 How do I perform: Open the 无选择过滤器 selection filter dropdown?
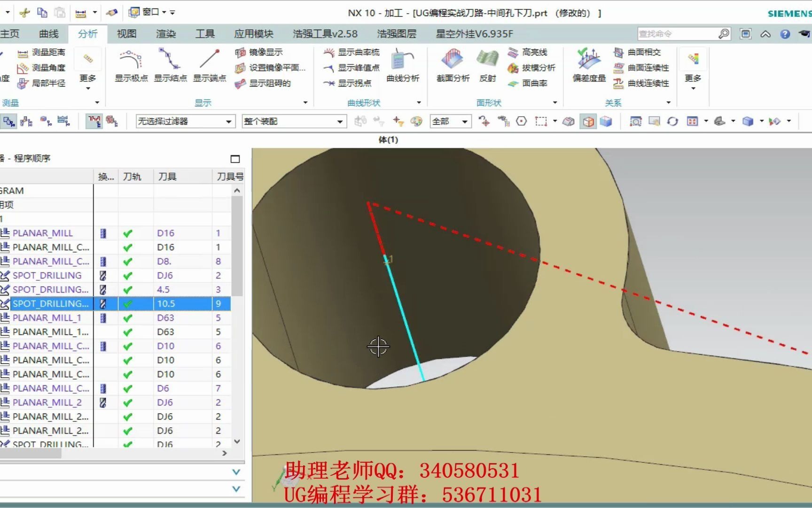(x=228, y=121)
